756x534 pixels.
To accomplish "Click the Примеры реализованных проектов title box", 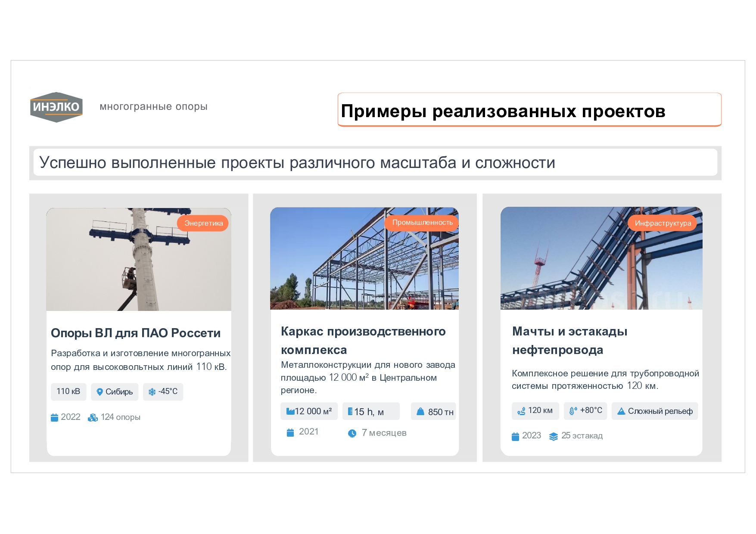I will (x=529, y=110).
